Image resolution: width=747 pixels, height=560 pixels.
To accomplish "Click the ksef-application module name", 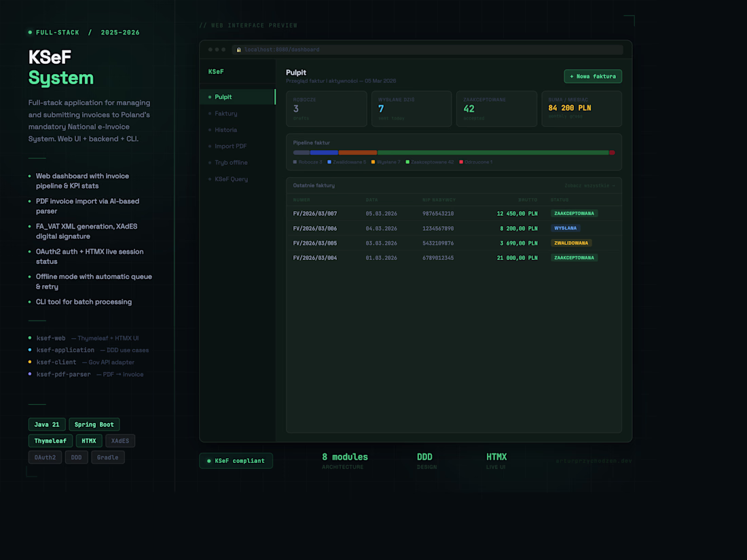I will (65, 350).
